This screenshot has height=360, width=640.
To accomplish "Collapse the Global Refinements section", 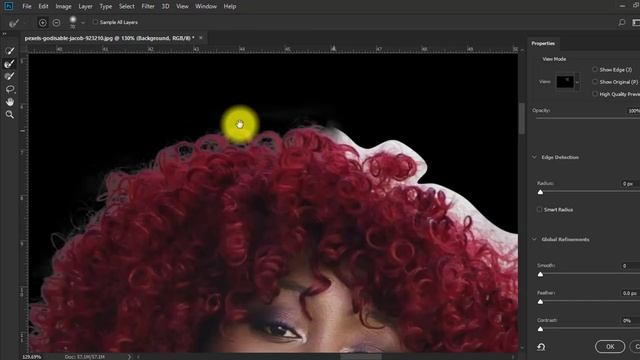I will click(534, 239).
